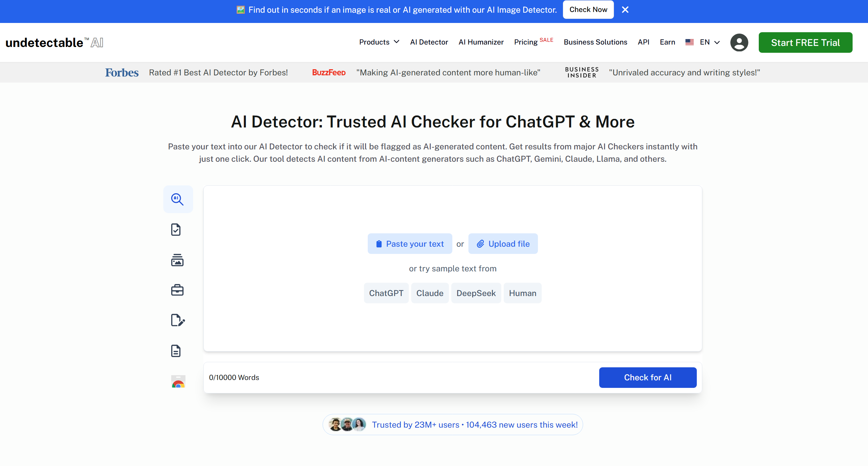The width and height of the screenshot is (868, 466).
Task: Click 'Rated #1 Best AI Detector by Forbes!'
Action: click(218, 73)
